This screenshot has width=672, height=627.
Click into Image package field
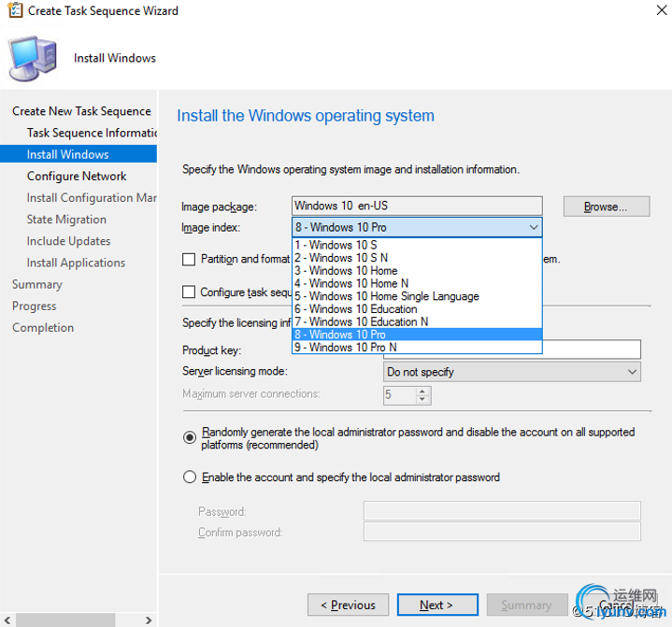click(417, 206)
